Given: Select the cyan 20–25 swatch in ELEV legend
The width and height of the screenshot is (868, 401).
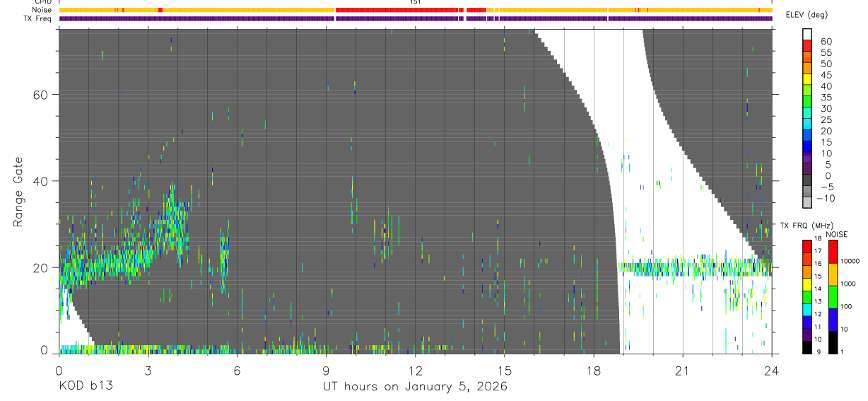Looking at the screenshot, I should click(808, 125).
